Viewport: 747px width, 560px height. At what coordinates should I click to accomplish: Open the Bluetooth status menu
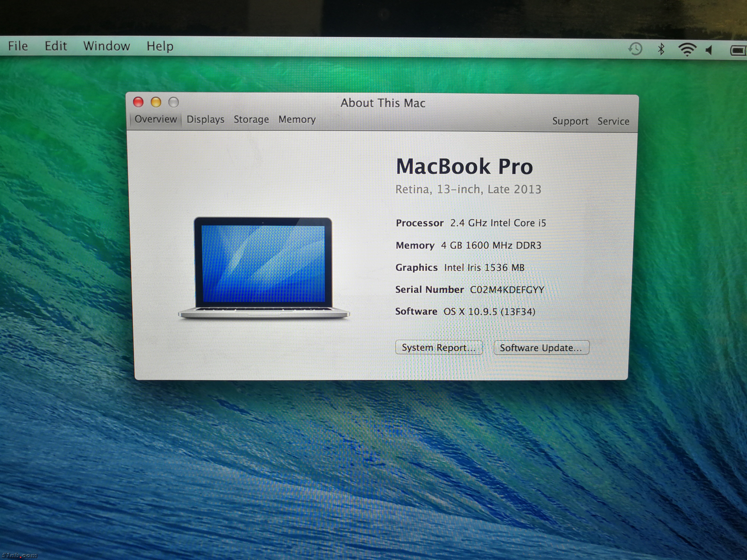tap(661, 49)
